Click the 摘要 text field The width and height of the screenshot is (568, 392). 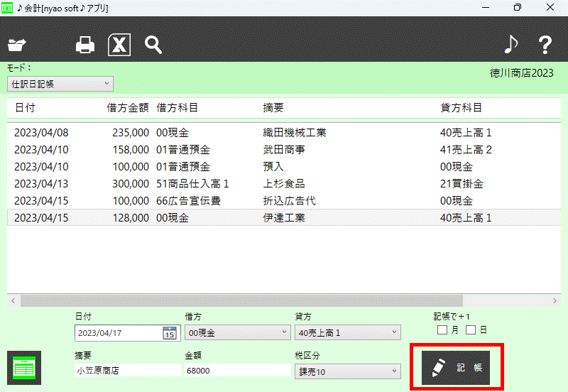(126, 371)
